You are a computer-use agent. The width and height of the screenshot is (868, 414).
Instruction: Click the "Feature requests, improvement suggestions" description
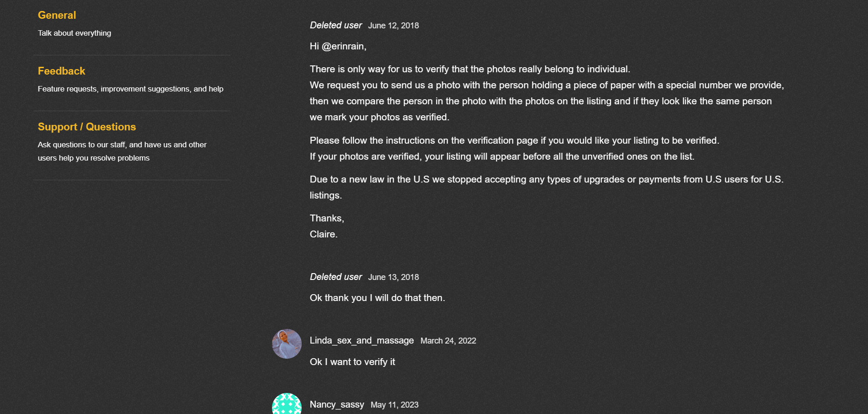pos(130,89)
